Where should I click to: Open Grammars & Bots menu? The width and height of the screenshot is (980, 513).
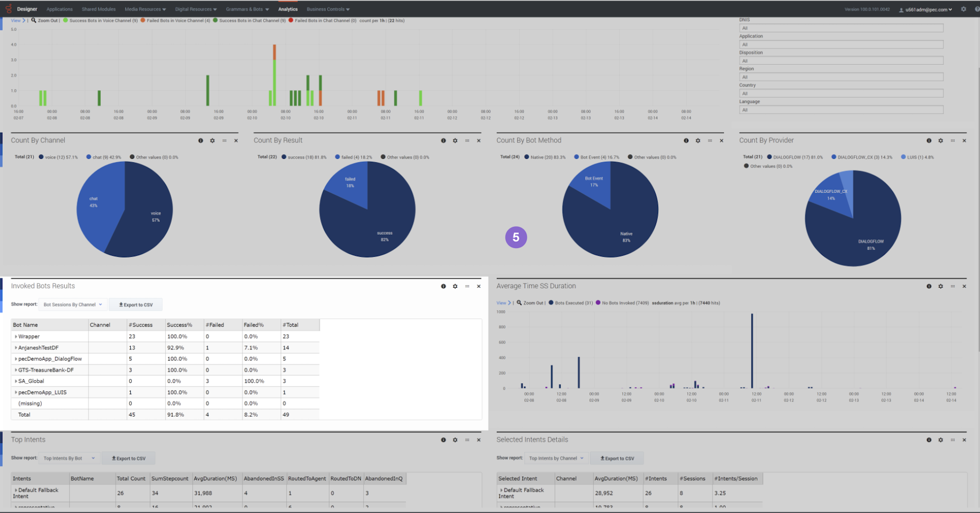[x=247, y=9]
